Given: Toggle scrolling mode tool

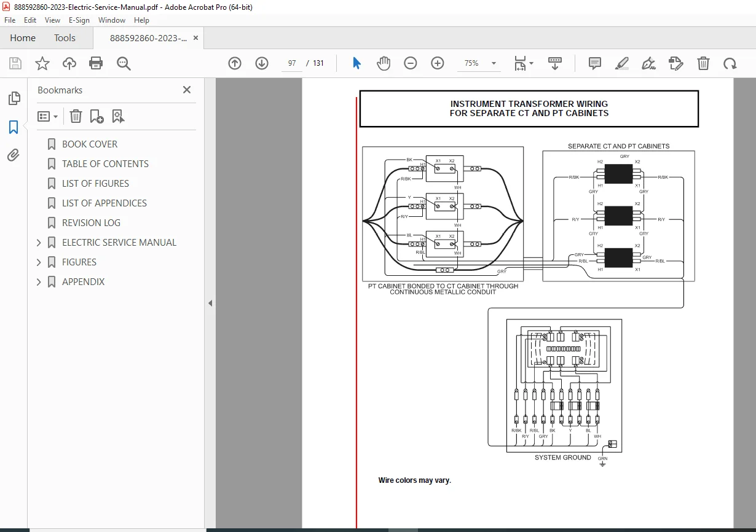Looking at the screenshot, I should pyautogui.click(x=555, y=63).
